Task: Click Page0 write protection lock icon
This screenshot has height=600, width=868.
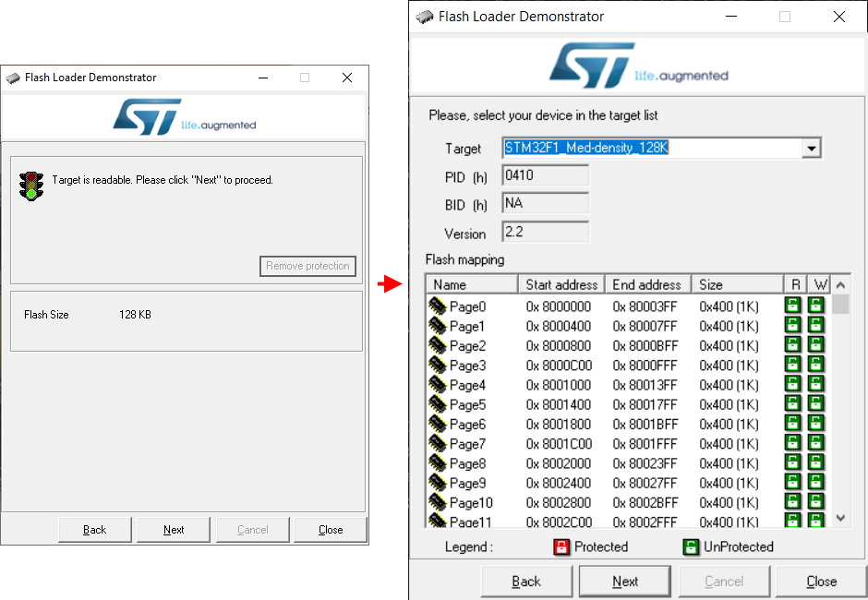Action: tap(815, 305)
